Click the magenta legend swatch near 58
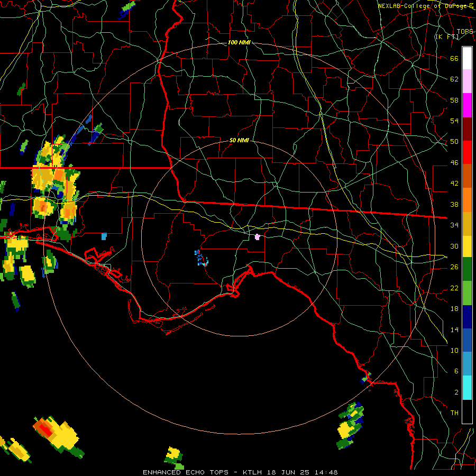The image size is (476, 476). point(467,105)
